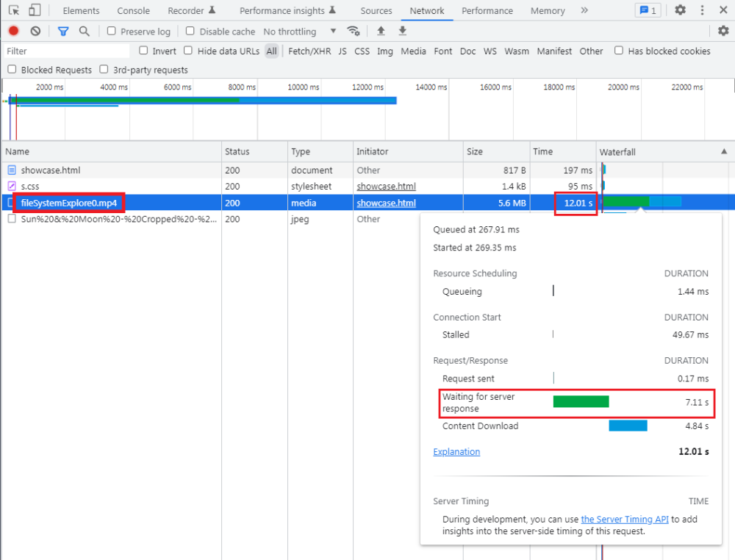Enable Blocked Requests checkbox
Viewport: 735px width, 560px height.
pos(12,69)
